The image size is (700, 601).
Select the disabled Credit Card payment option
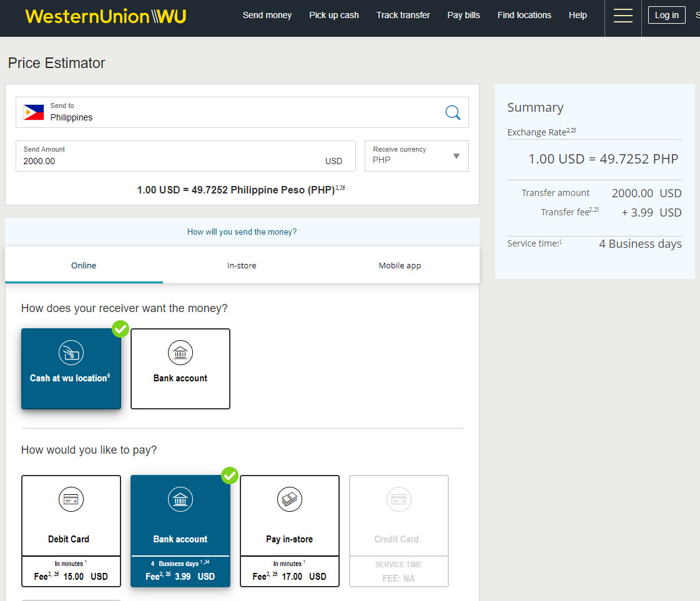pos(398,531)
